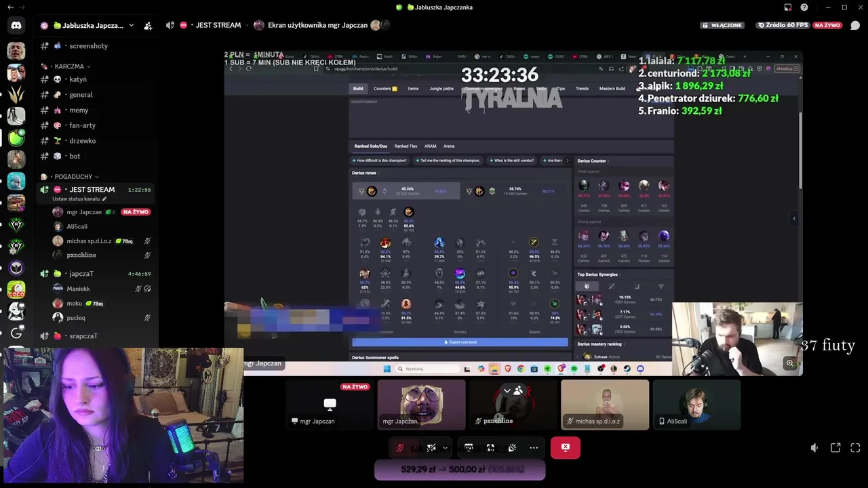The width and height of the screenshot is (868, 488).
Task: Open more options three dots in call bar
Action: pos(534,447)
